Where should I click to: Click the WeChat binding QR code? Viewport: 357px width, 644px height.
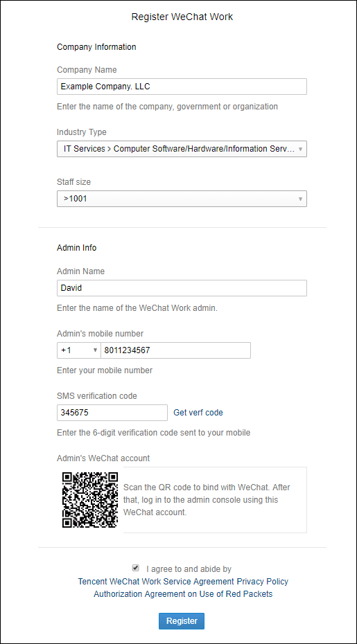point(90,500)
